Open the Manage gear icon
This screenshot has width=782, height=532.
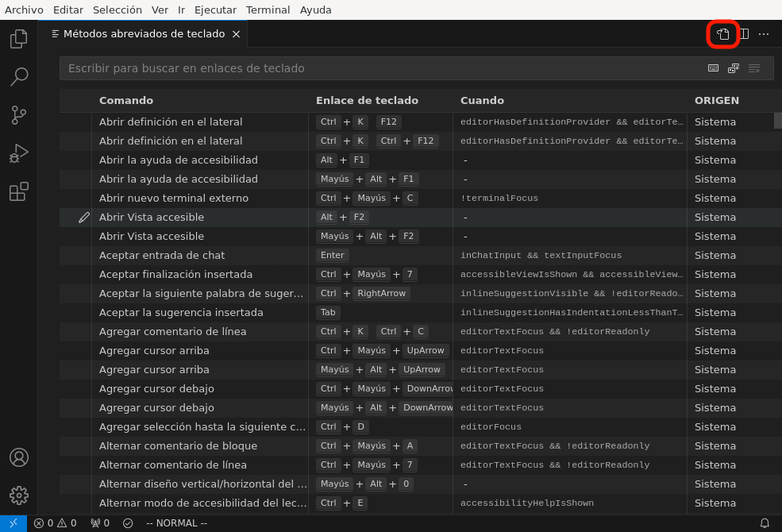click(18, 495)
